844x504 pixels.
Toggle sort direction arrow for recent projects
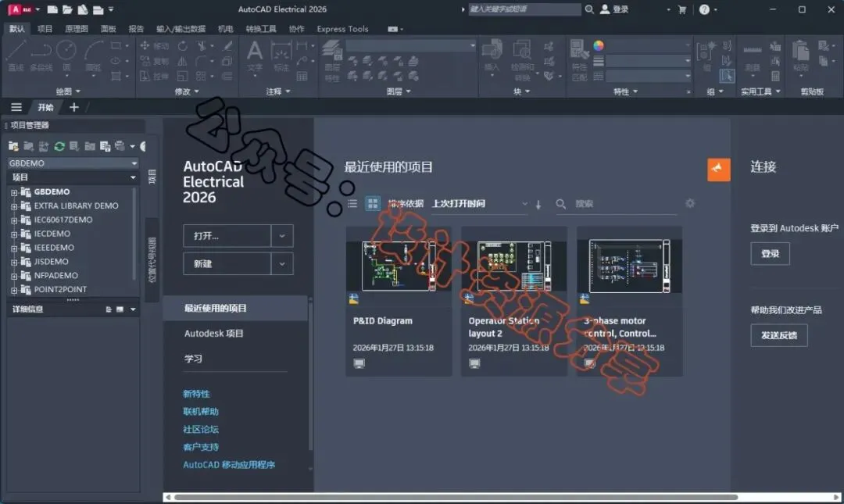click(x=538, y=204)
